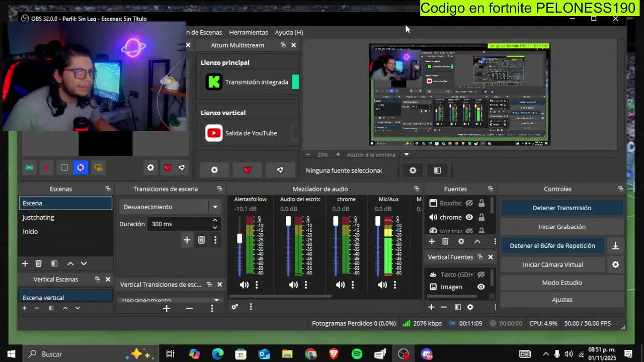The image size is (644, 362).
Task: Click the blue replay buffer icon in vertical toolbar
Action: click(80, 167)
